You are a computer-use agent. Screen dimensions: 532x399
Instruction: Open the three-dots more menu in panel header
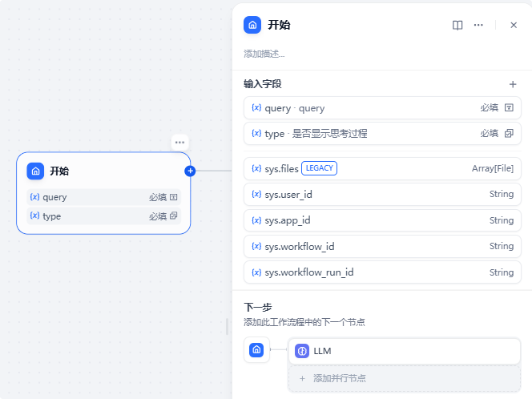[x=478, y=25]
